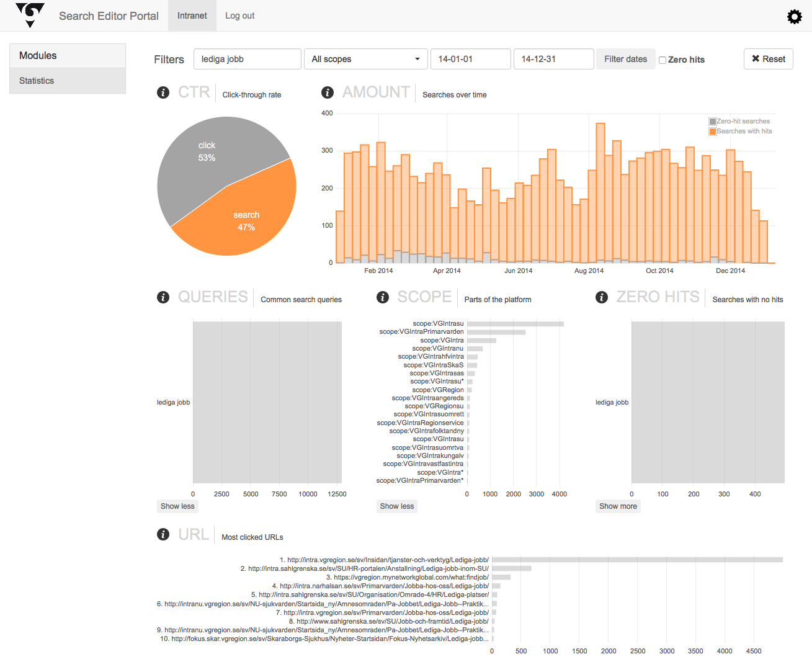This screenshot has height=659, width=812.
Task: Switch to the Intranet tab
Action: 192,16
